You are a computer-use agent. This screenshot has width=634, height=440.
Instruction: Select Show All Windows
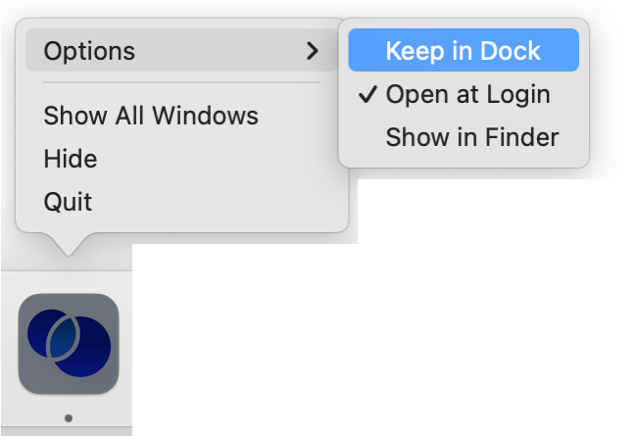tap(151, 116)
